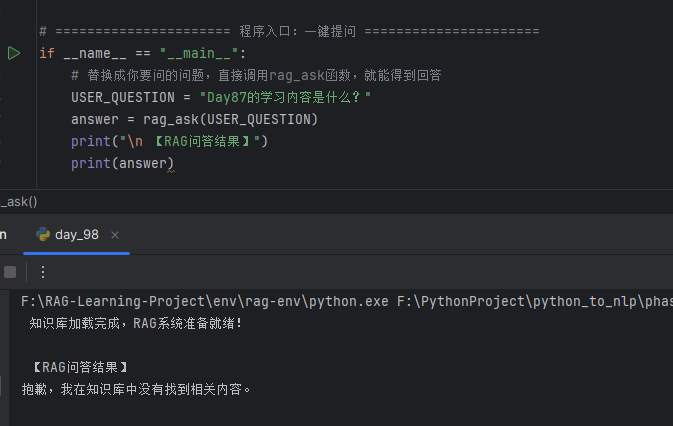This screenshot has width=673, height=426.
Task: Click the __main__ string literal
Action: coord(198,53)
